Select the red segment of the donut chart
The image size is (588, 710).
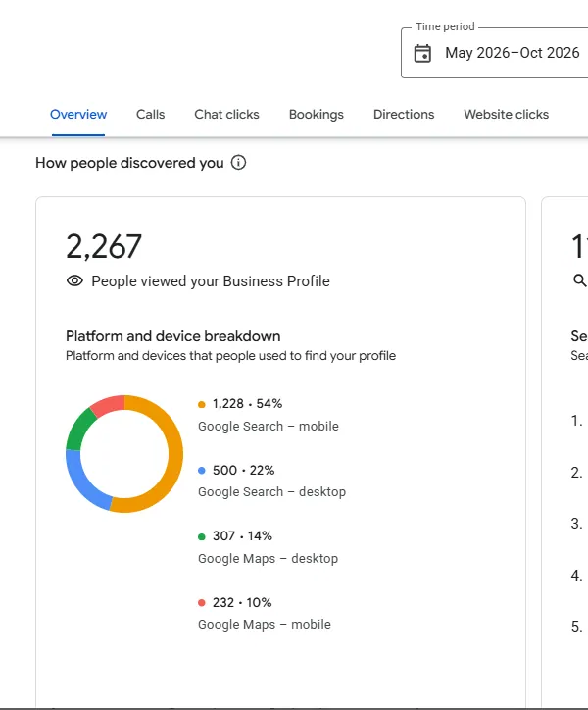(x=109, y=404)
